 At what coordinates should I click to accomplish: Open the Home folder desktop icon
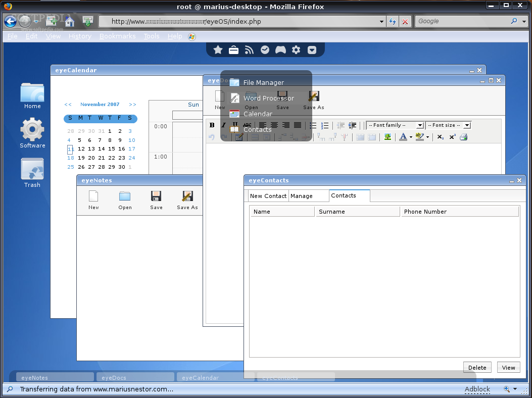coord(32,96)
